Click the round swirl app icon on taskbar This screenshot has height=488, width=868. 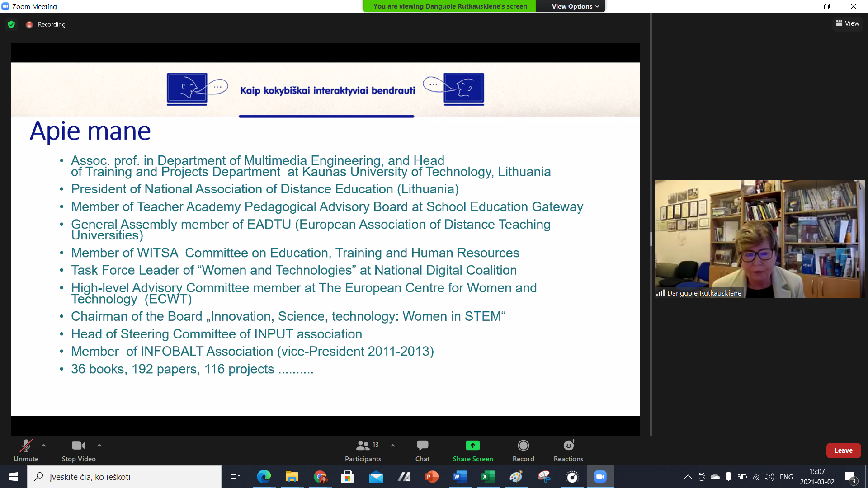[x=572, y=477]
